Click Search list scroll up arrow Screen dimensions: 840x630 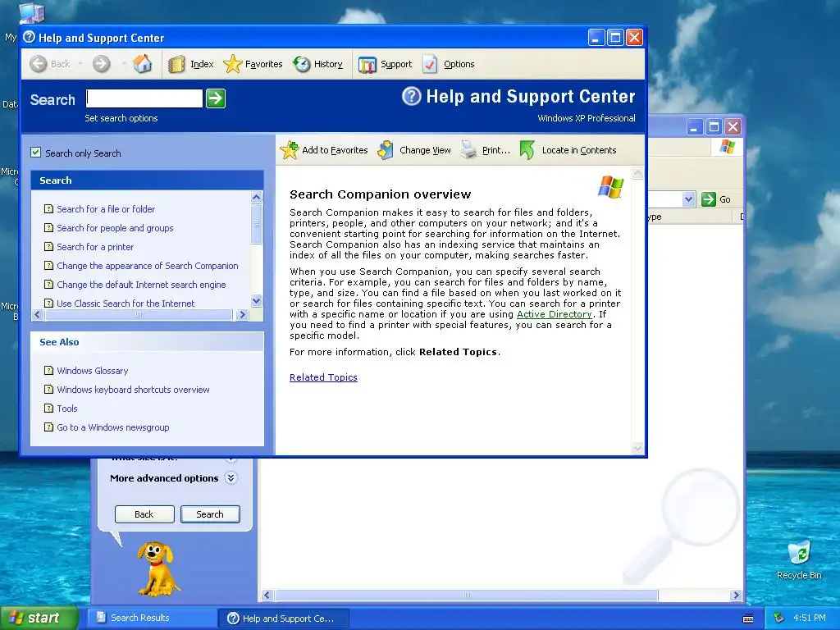tap(257, 197)
